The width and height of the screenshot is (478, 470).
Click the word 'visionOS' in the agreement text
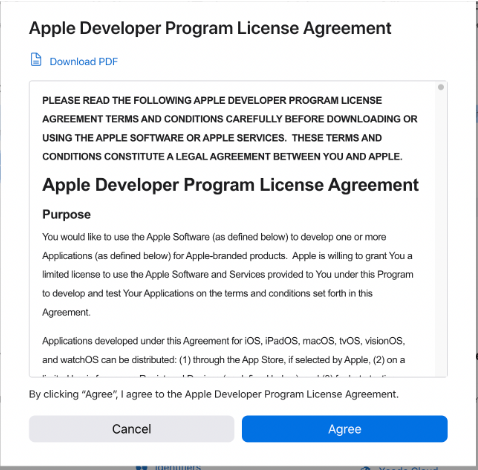(385, 341)
